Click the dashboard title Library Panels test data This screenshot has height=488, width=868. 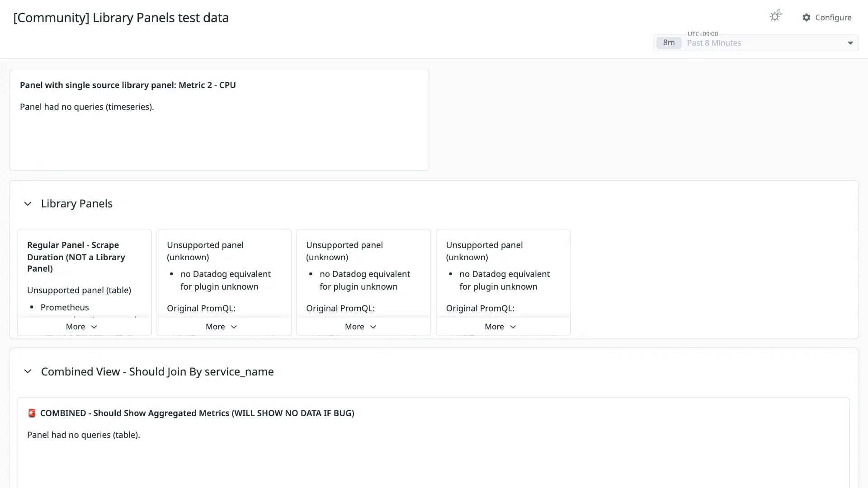(x=121, y=18)
